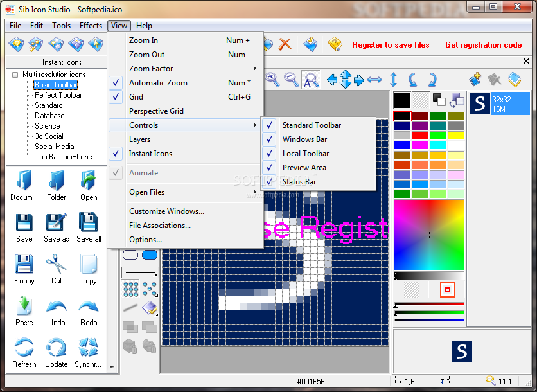Pick the Update instant icon
The width and height of the screenshot is (537, 392).
point(56,353)
